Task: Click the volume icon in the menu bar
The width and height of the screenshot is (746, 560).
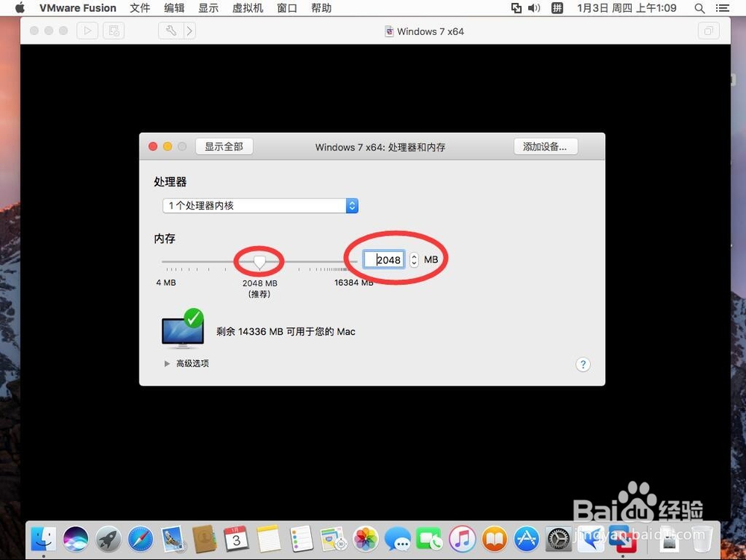Action: pos(534,8)
